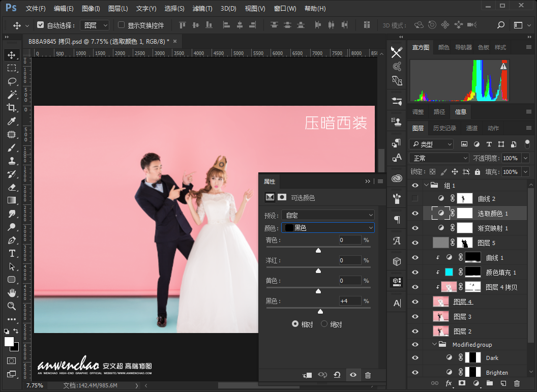Toggle the 自动选择 checkbox
Image resolution: width=537 pixels, height=392 pixels.
click(40, 25)
